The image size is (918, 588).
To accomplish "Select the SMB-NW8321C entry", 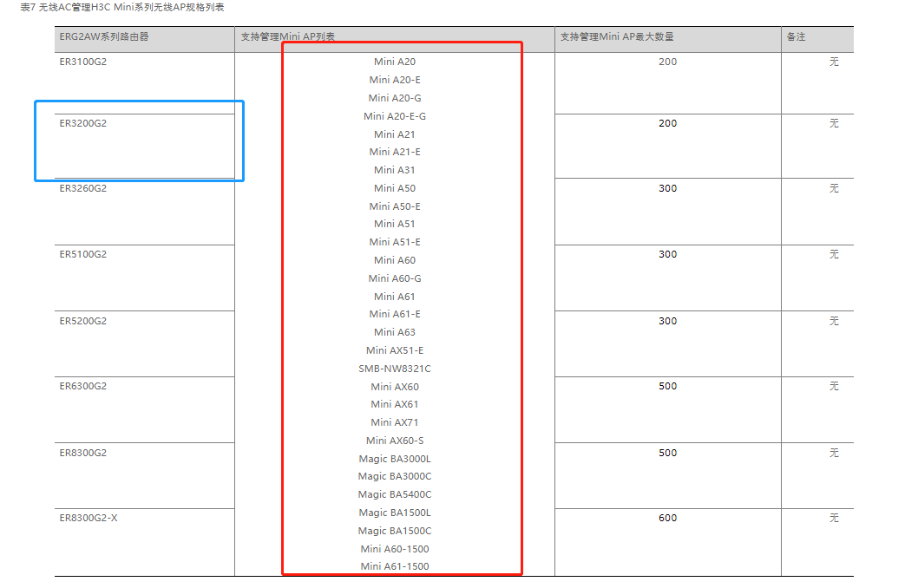I will [395, 369].
